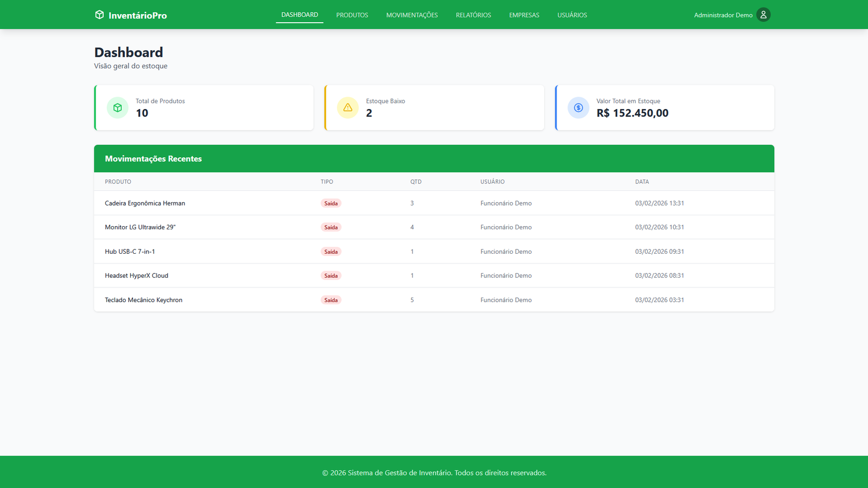Screen dimensions: 868x488
Task: Click the Saída badge on the Teclado Mecânico Keychron row
Action: [x=331, y=299]
